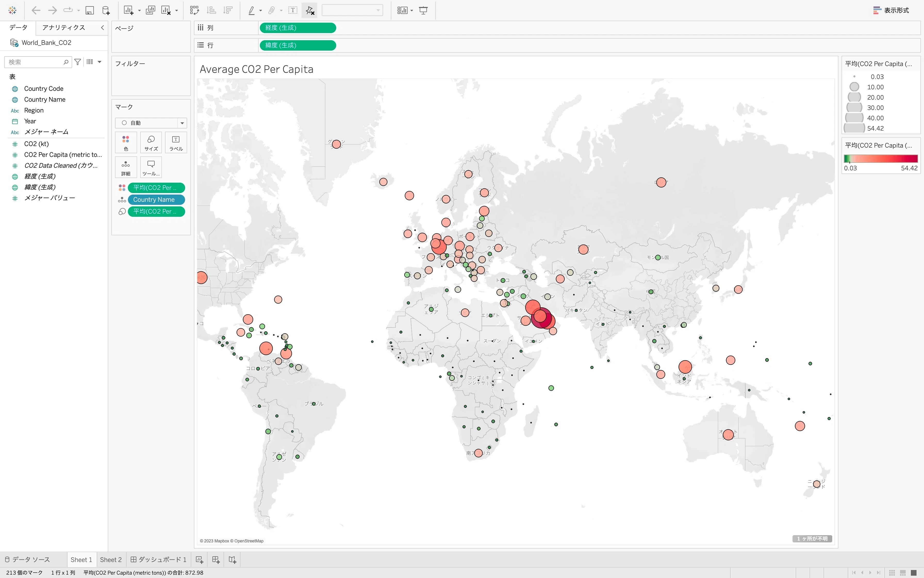
Task: Open the ラベル label card
Action: pos(176,143)
